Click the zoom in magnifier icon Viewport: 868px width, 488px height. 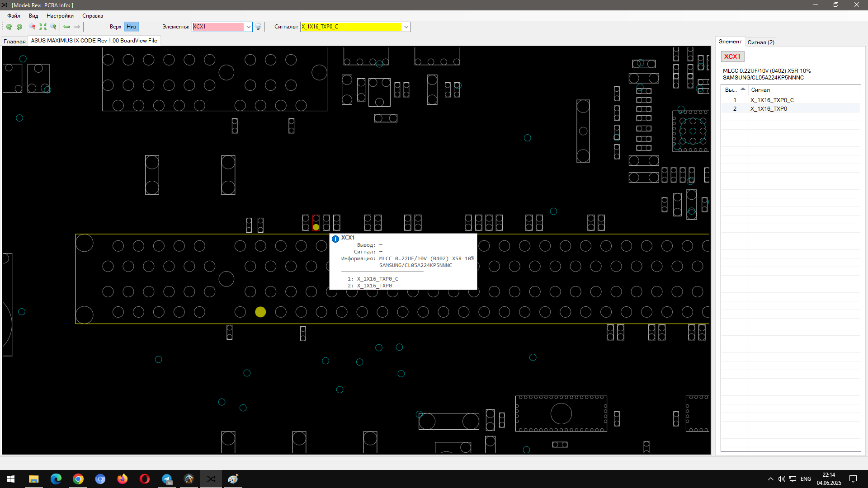pos(53,27)
